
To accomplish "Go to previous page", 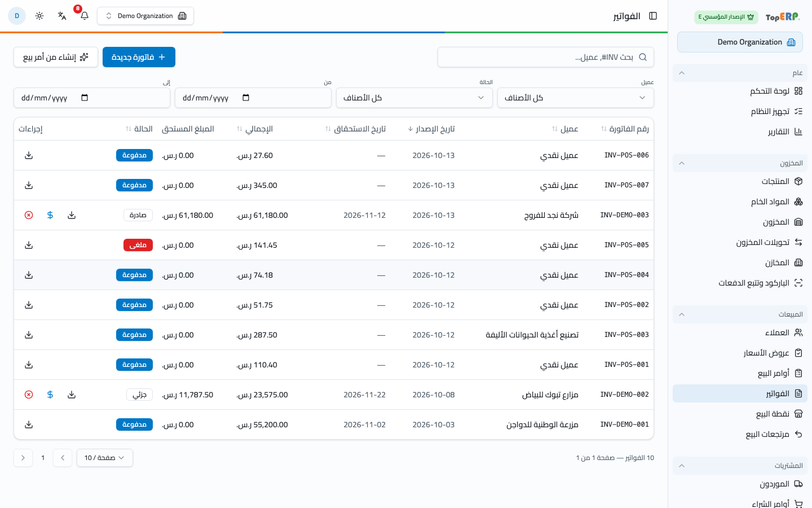I will pos(63,458).
